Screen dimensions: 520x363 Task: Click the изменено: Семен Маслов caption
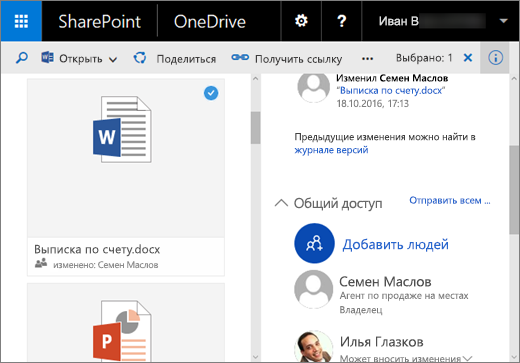click(106, 265)
